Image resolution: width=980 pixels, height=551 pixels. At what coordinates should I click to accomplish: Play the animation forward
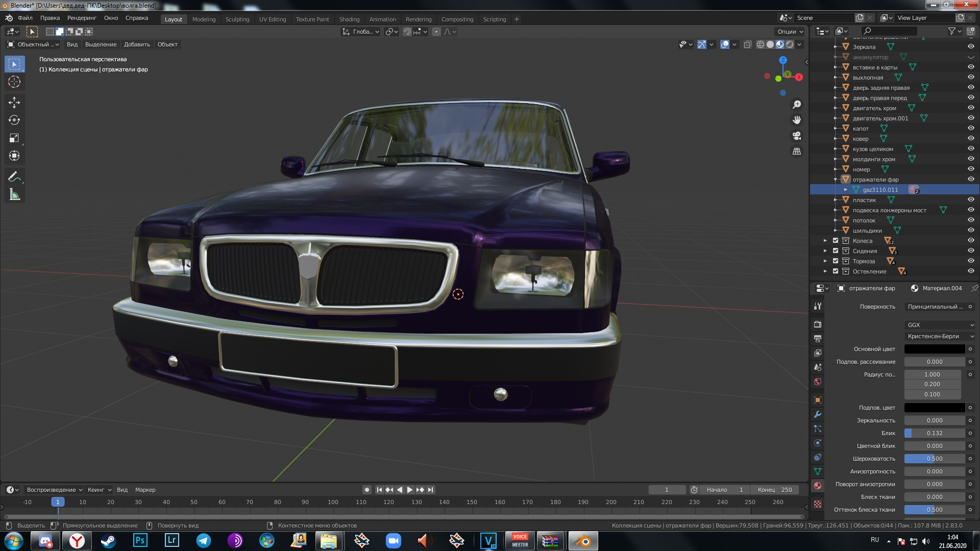tap(410, 490)
